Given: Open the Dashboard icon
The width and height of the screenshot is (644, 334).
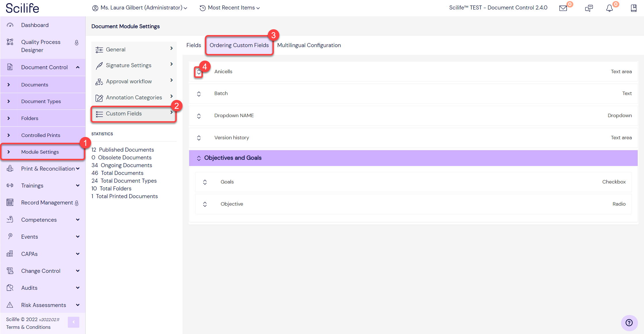Looking at the screenshot, I should tap(10, 25).
